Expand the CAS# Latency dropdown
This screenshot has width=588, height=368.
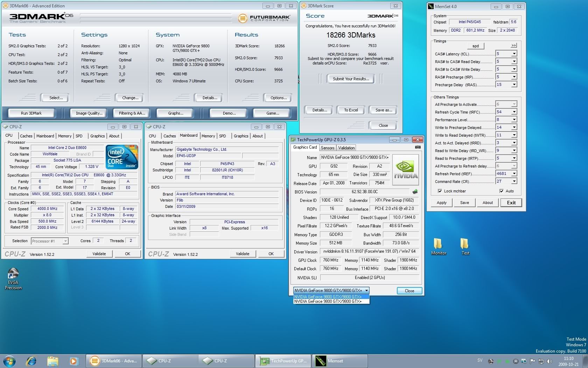pos(514,54)
